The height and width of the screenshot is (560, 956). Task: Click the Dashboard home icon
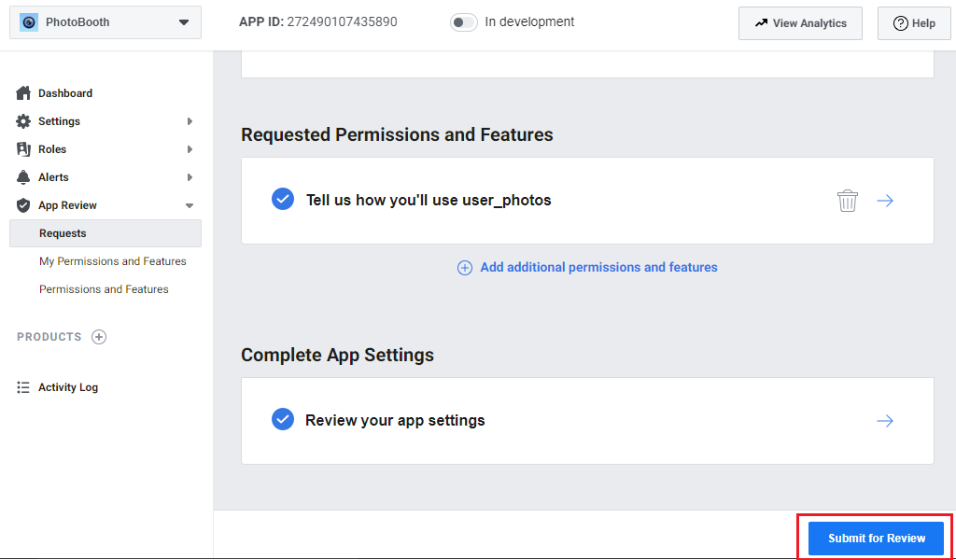pos(23,93)
